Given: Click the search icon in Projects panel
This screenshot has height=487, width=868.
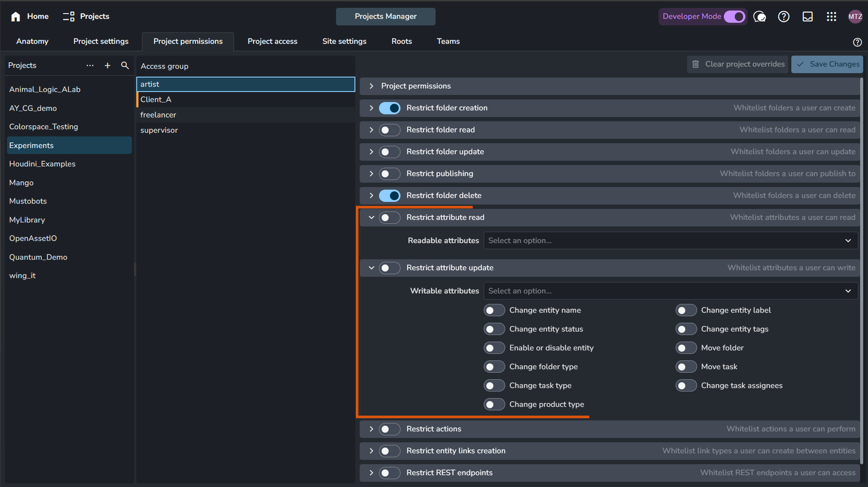Looking at the screenshot, I should point(125,65).
